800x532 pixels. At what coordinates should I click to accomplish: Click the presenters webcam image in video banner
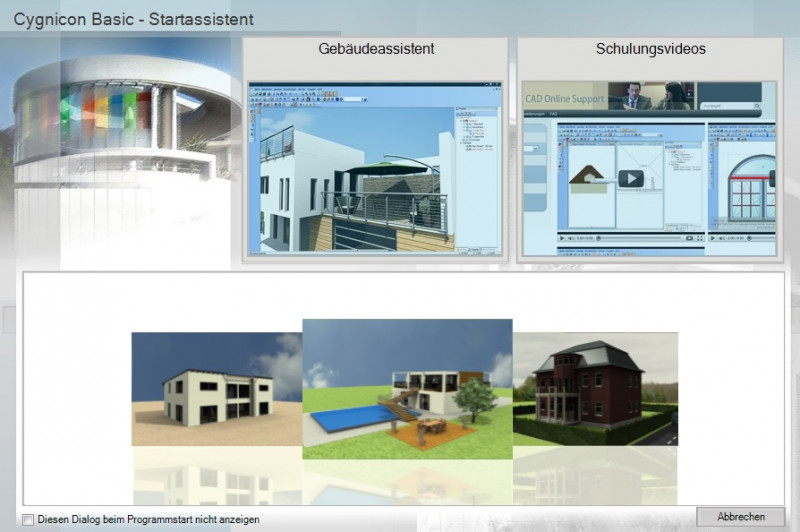(650, 95)
